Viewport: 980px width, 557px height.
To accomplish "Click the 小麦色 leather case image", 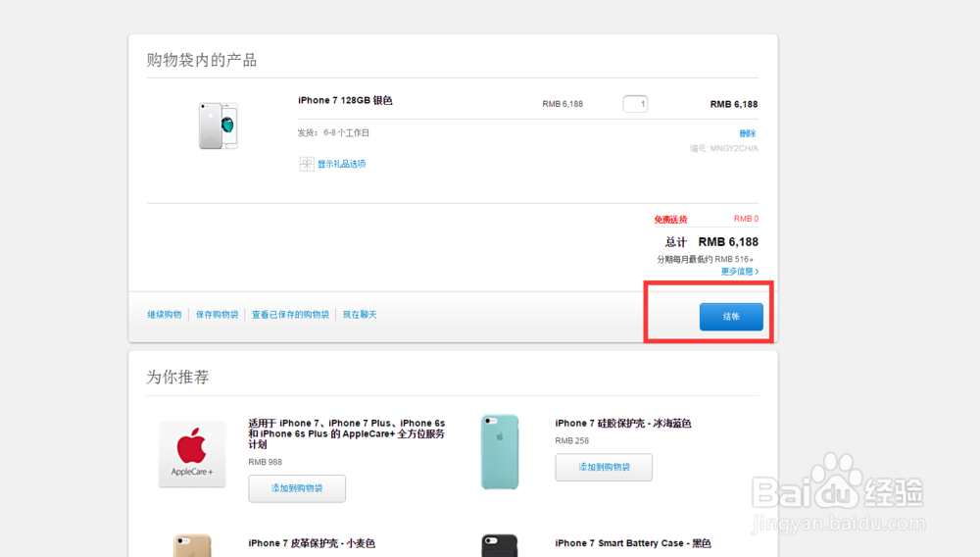I will point(192,545).
